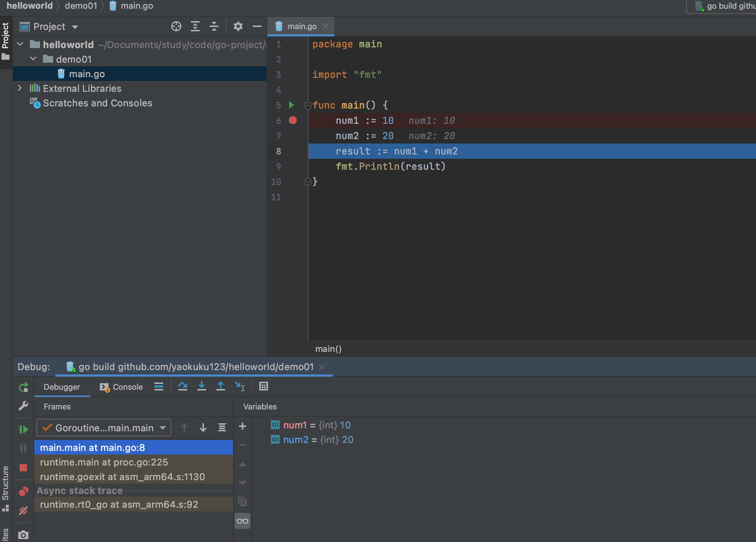Open the Goroutine main.main dropdown
This screenshot has height=542, width=756.
(104, 428)
